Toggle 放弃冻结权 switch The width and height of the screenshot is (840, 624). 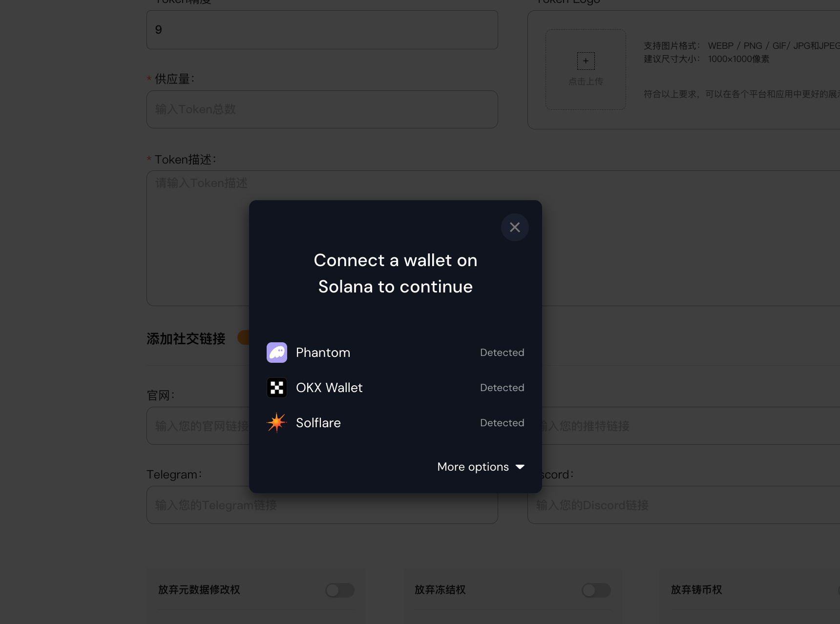pos(596,590)
